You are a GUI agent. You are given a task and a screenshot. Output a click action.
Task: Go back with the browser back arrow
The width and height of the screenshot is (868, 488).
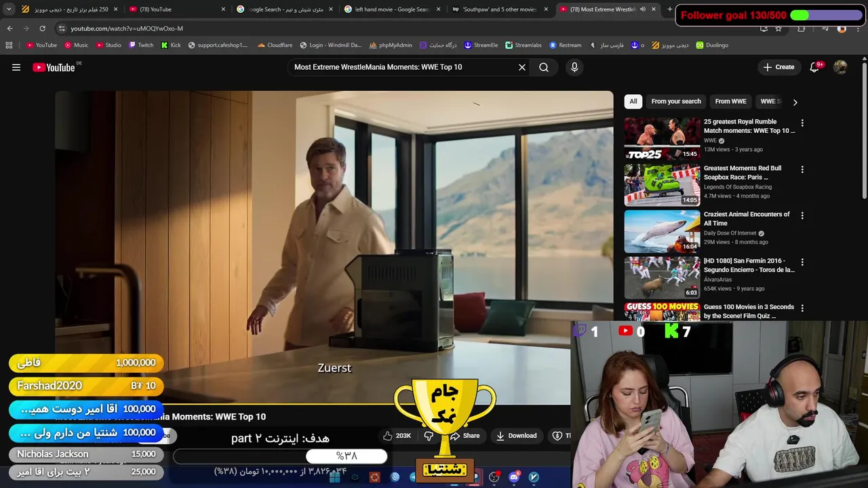coord(10,28)
